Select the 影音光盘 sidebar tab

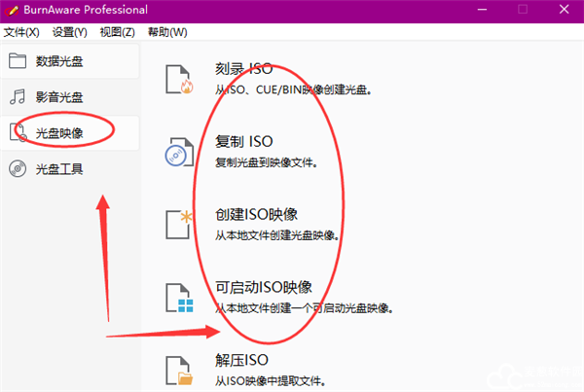tap(70, 97)
